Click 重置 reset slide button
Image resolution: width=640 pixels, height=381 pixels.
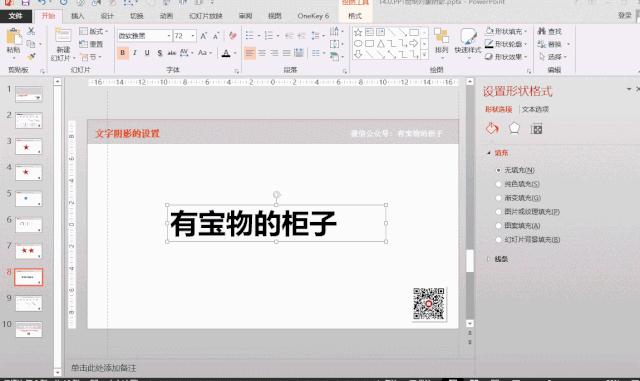(91, 44)
